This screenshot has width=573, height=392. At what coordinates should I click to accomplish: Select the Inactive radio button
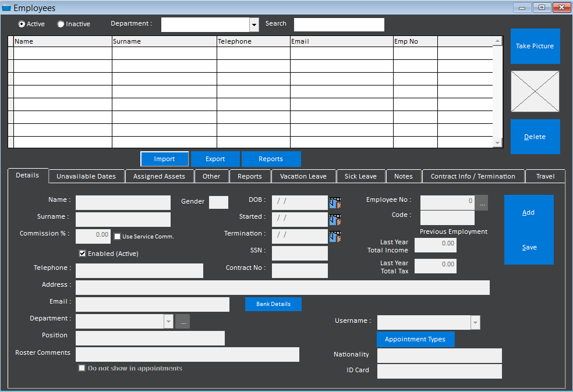tap(60, 24)
